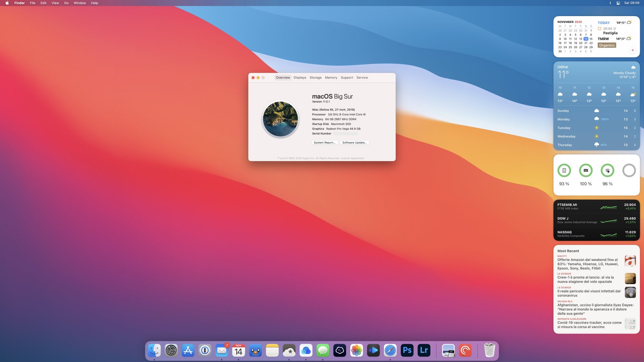Screen dimensions: 644x362
Task: Switch to the Support tab
Action: coord(347,78)
